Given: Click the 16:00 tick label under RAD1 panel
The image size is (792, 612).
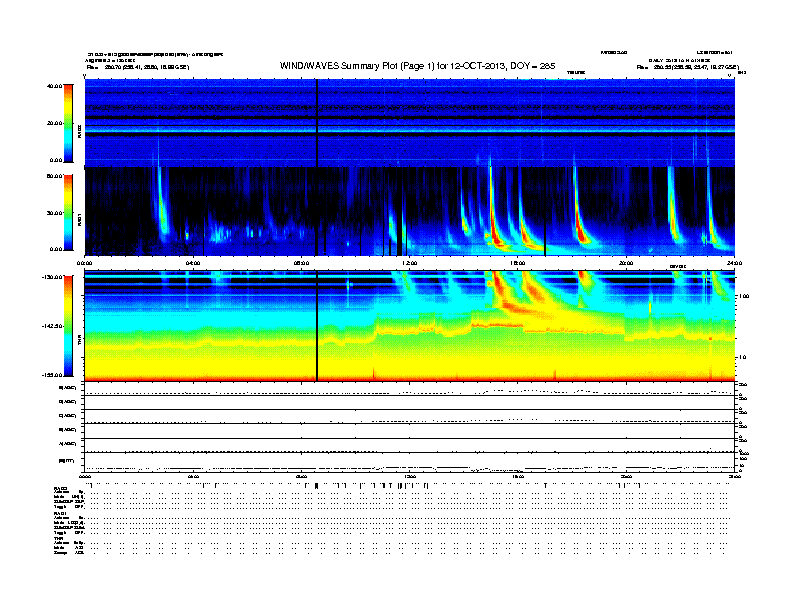Looking at the screenshot, I should pyautogui.click(x=518, y=263).
